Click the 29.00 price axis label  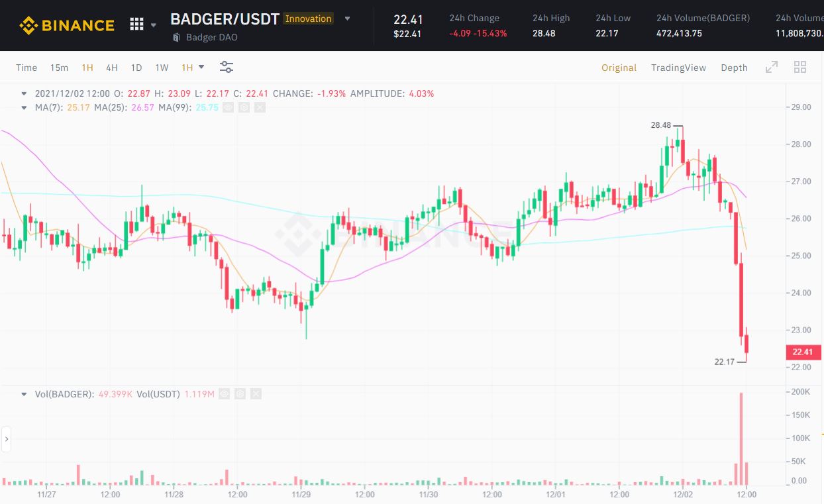tap(801, 107)
